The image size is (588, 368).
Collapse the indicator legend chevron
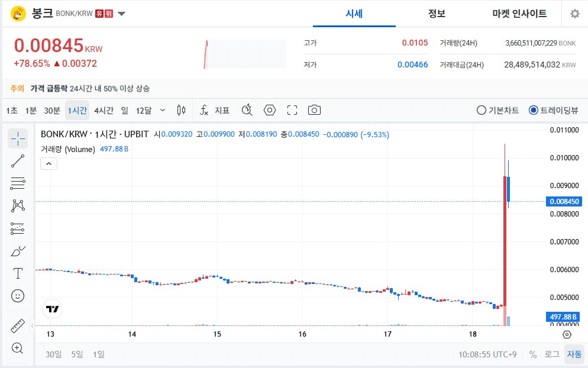pyautogui.click(x=49, y=163)
